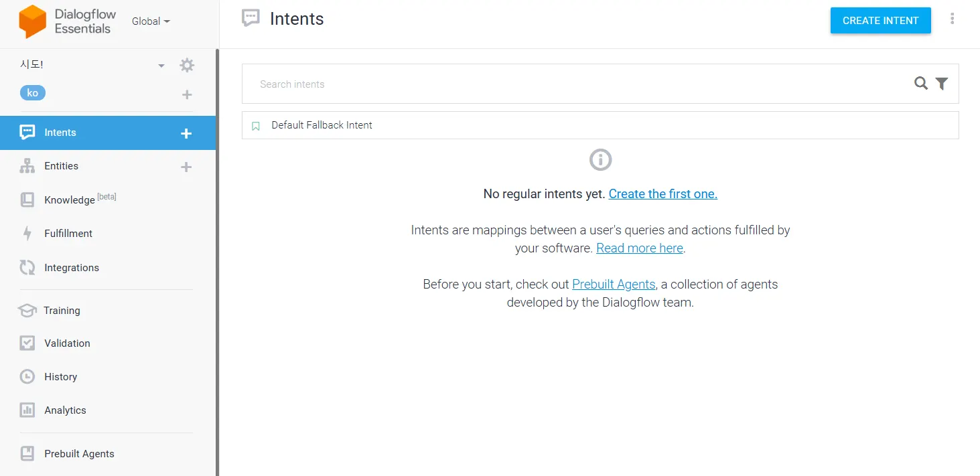Viewport: 980px width, 476px height.
Task: Open the three-dot more options menu
Action: [952, 19]
